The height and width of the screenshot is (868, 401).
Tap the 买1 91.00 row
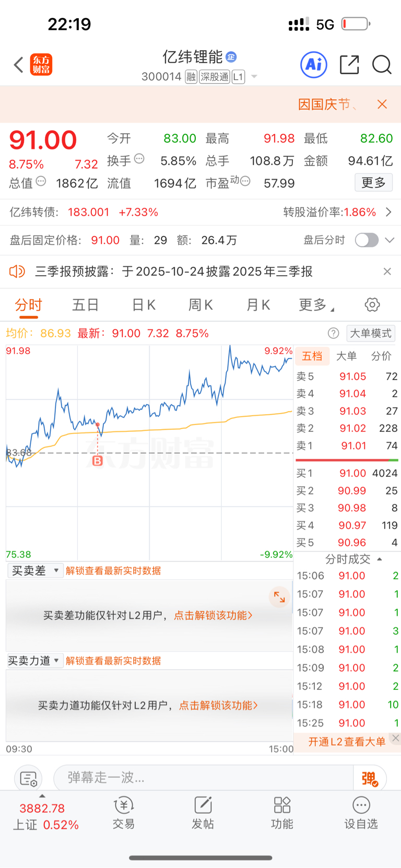coord(347,473)
